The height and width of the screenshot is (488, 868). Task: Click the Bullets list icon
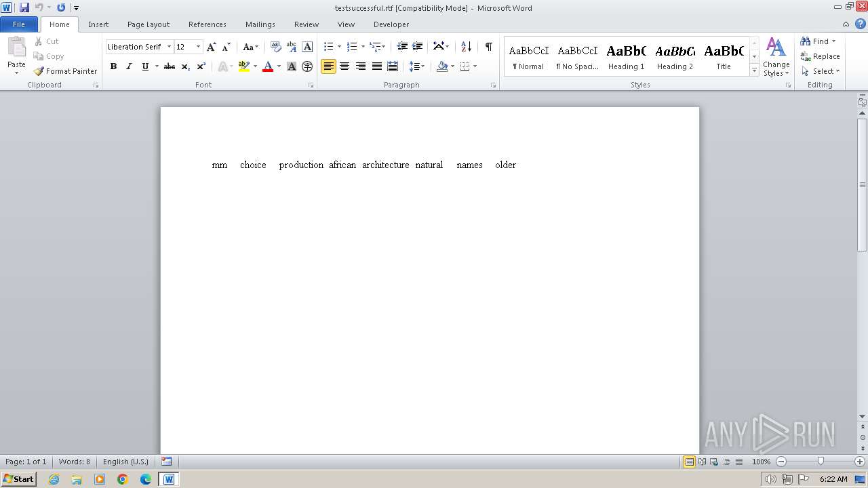tap(329, 47)
